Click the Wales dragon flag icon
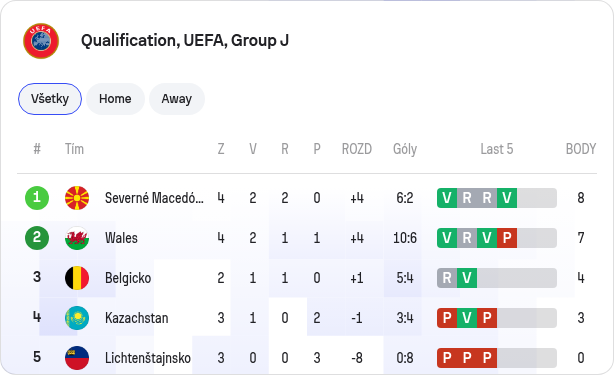 pos(77,238)
